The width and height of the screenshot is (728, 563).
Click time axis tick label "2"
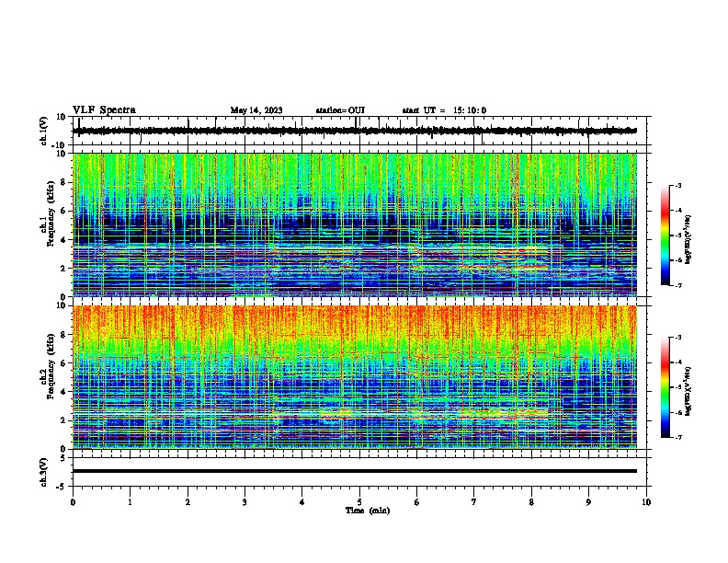(x=188, y=502)
